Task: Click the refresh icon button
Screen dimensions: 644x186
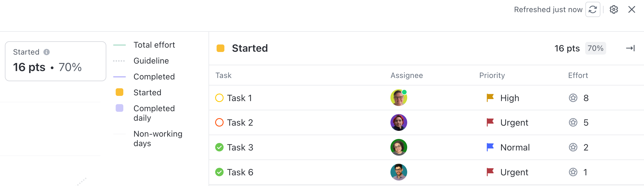Action: [593, 10]
